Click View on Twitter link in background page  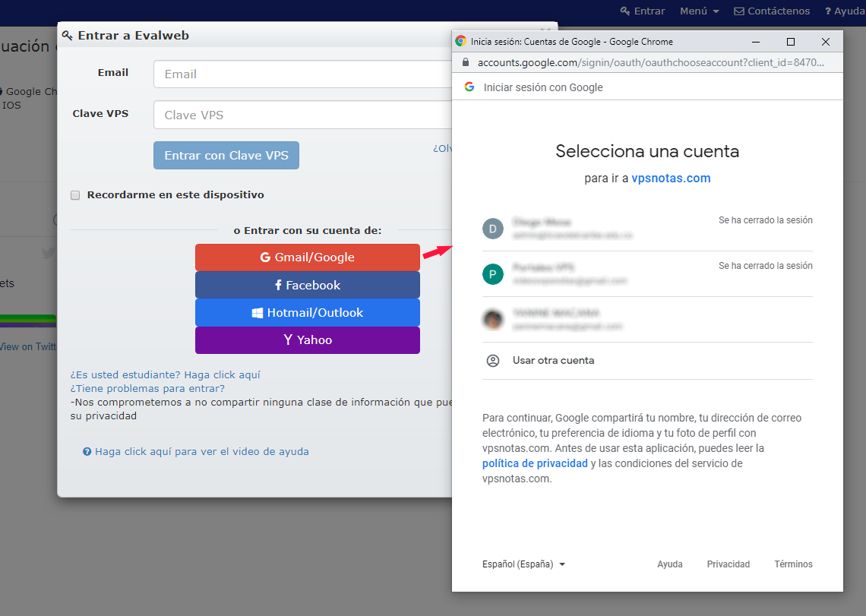pos(27,346)
